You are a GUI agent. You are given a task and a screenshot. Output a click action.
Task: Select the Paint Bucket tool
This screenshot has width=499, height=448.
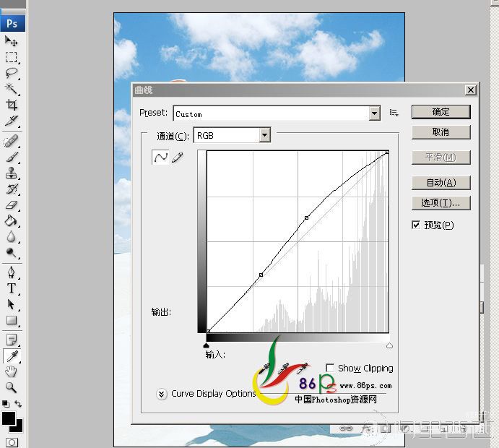pyautogui.click(x=11, y=220)
